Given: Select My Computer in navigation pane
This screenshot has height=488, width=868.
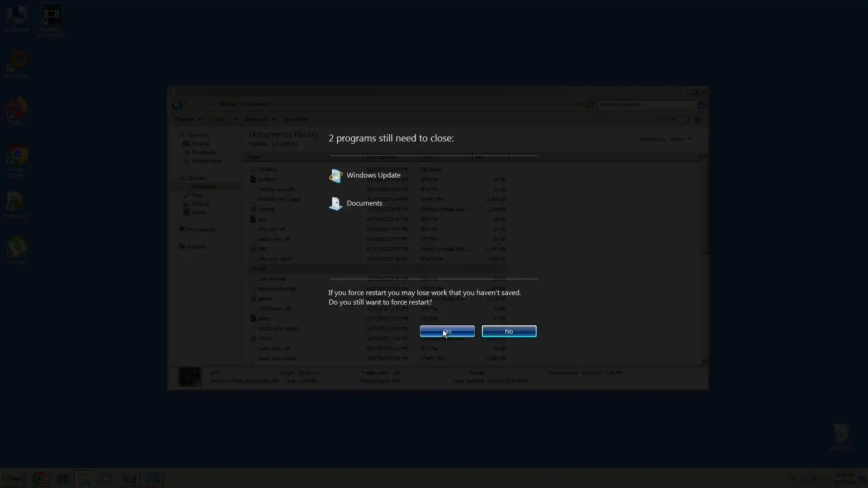Looking at the screenshot, I should coord(201,230).
